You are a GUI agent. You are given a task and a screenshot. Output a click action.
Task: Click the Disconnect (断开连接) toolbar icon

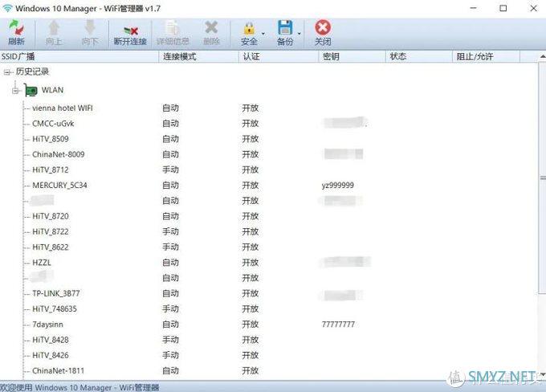131,31
